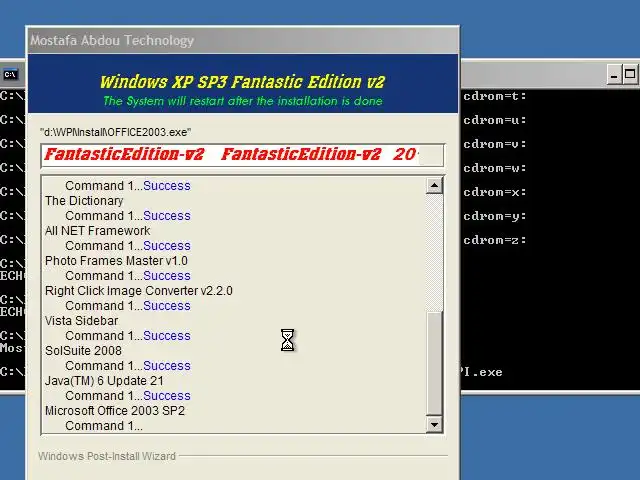Click Success under The Dictionary
Screen dimensions: 640x480
(167, 216)
